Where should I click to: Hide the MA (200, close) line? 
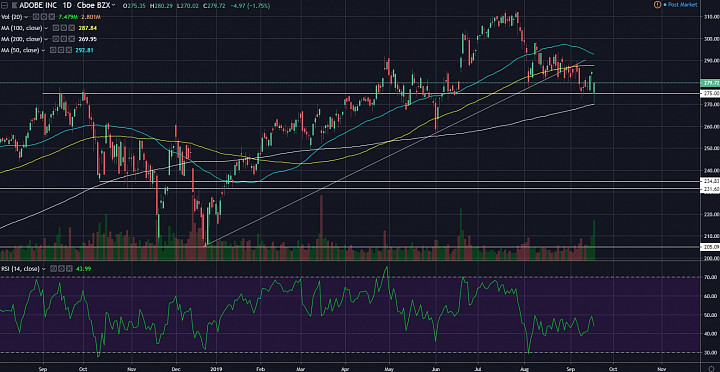(x=56, y=39)
